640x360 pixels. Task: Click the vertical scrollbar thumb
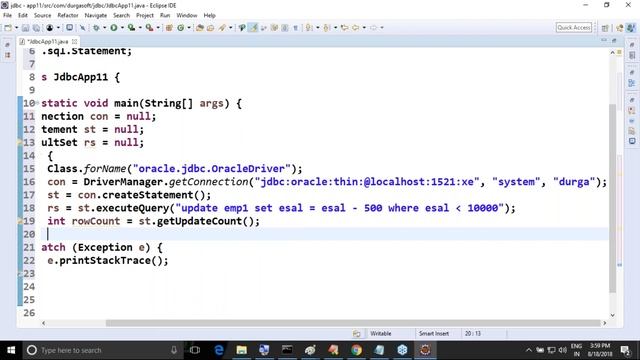613,198
